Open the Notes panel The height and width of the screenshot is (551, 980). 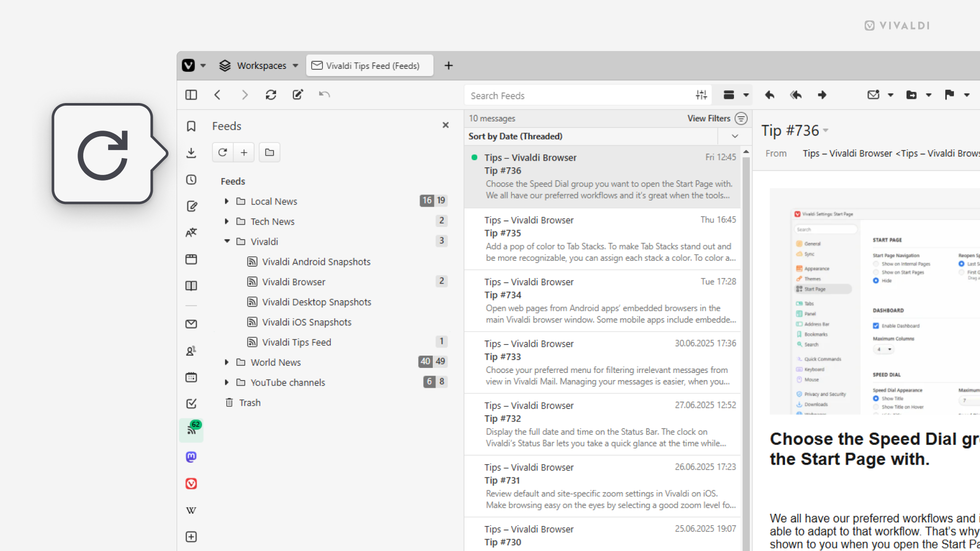(191, 206)
